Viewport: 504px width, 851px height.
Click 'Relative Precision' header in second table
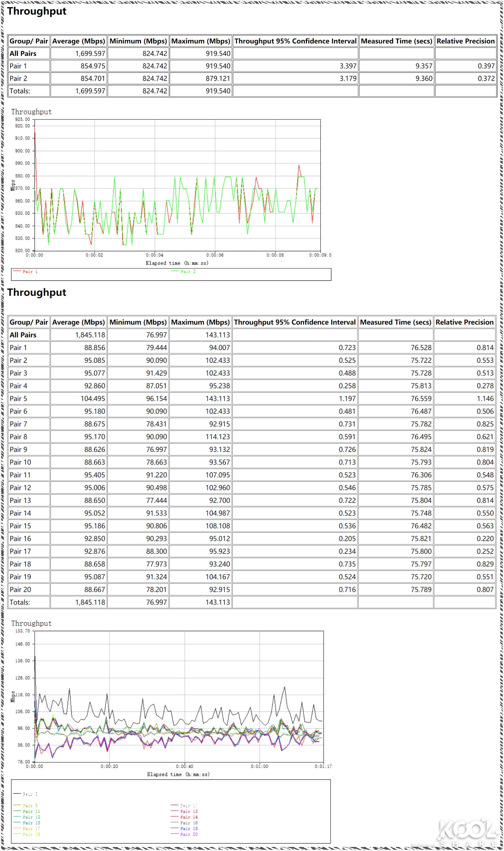464,322
